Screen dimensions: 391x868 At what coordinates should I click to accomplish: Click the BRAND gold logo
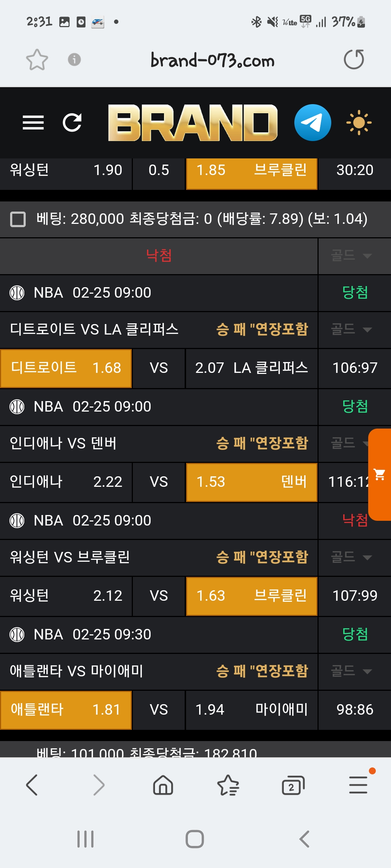pos(193,123)
